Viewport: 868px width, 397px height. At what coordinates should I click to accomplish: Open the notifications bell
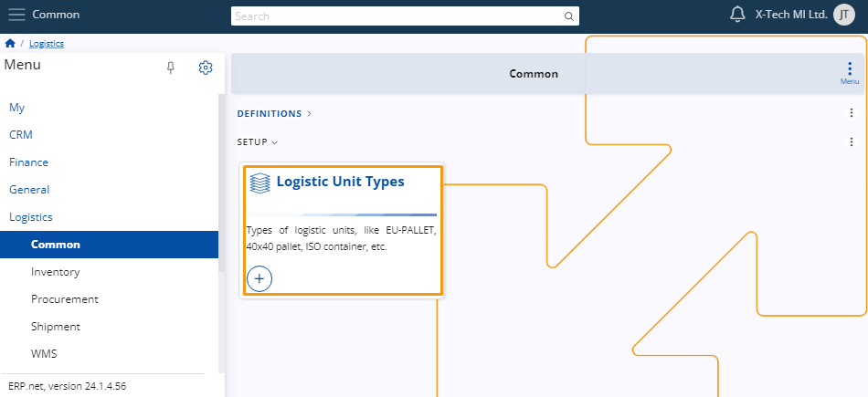coord(737,15)
